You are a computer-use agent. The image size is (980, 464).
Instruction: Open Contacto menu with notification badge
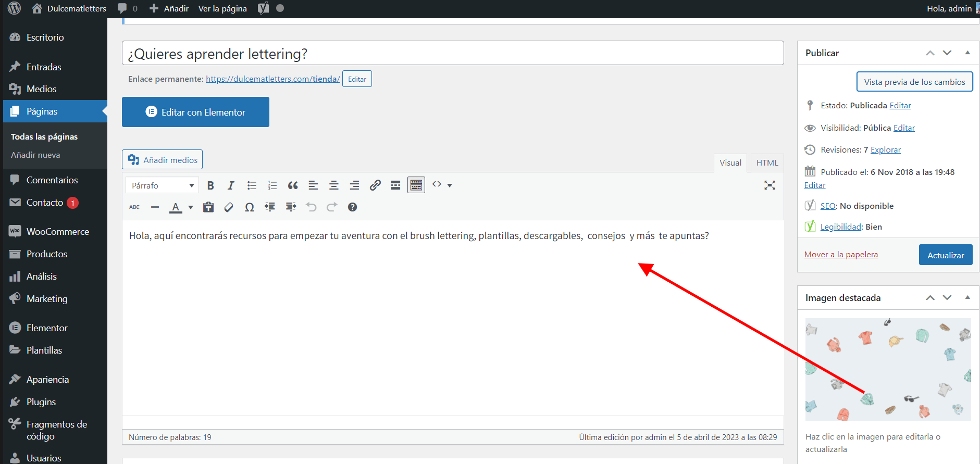coord(45,203)
